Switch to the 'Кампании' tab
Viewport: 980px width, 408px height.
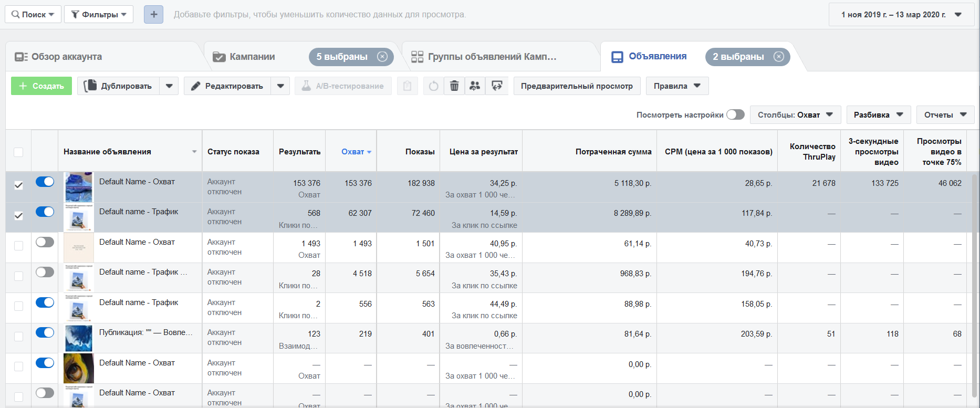click(252, 57)
